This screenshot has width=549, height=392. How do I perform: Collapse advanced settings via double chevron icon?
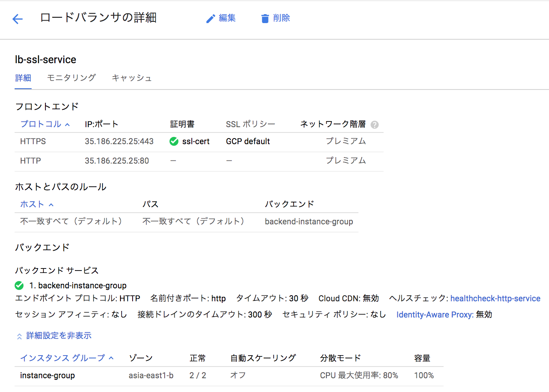pos(19,336)
